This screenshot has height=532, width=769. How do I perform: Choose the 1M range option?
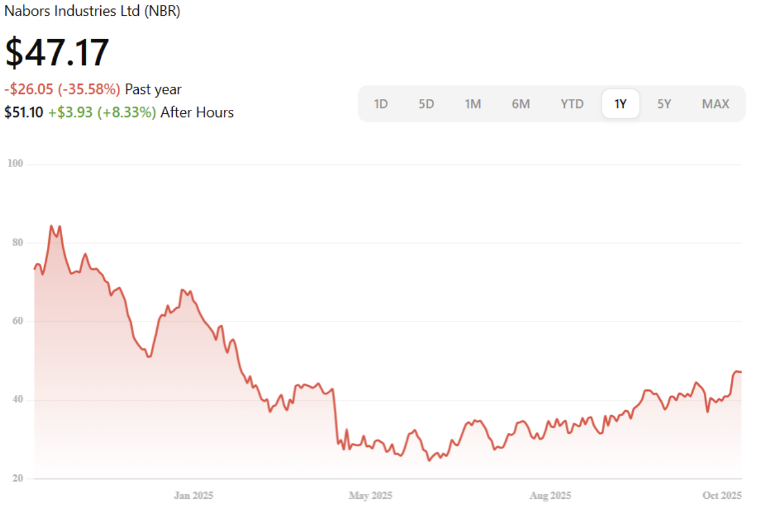473,104
